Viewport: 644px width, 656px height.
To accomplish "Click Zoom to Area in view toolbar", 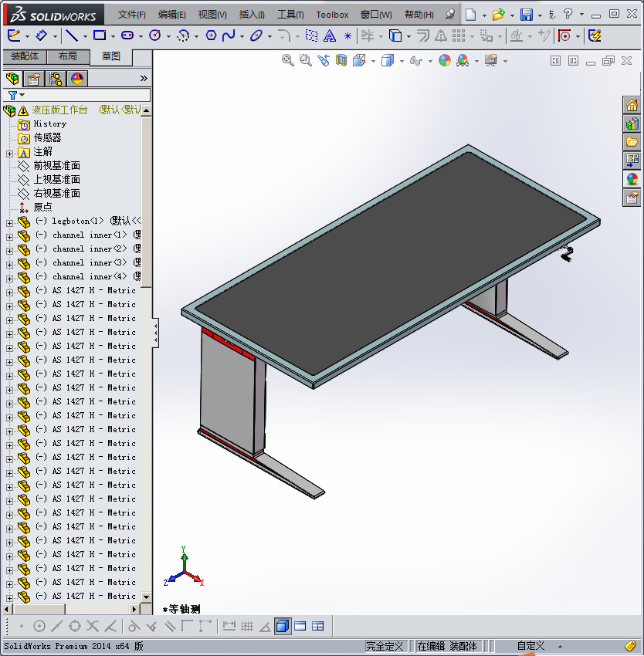I will 306,61.
